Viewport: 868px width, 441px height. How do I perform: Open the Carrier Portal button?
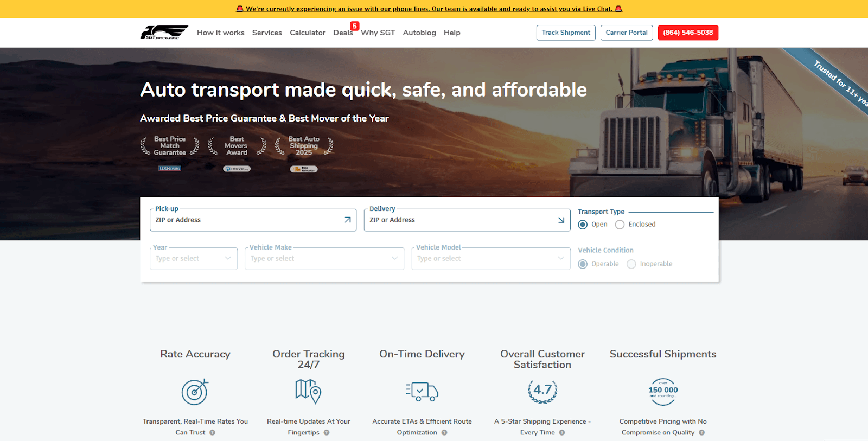[627, 33]
